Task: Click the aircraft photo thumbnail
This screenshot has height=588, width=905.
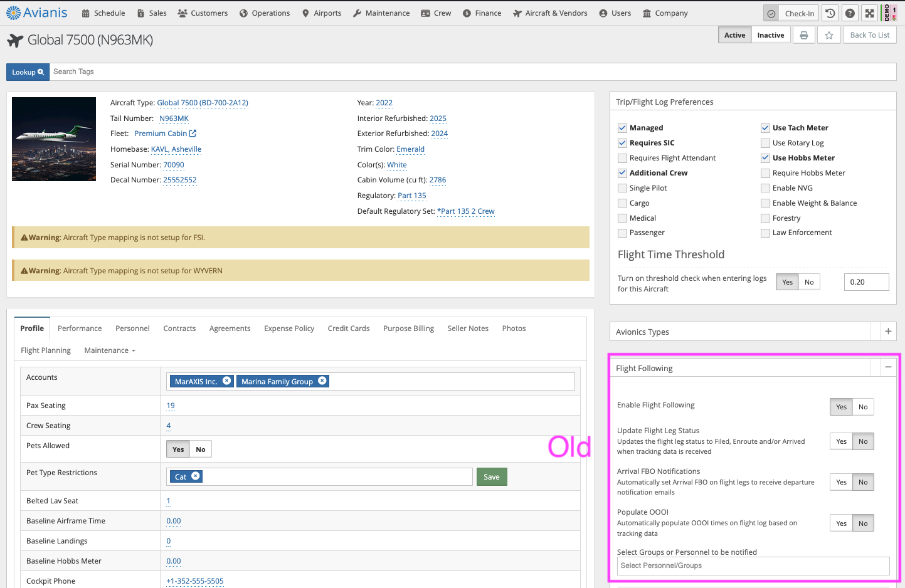Action: (54, 139)
